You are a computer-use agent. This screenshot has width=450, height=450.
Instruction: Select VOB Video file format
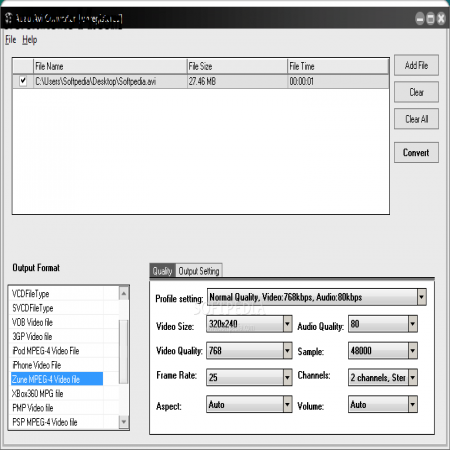tap(57, 322)
